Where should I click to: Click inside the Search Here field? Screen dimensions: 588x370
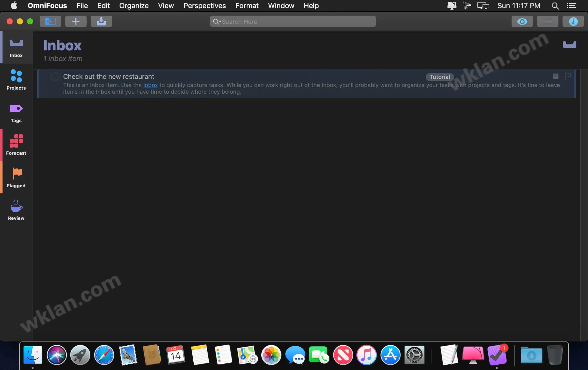pyautogui.click(x=293, y=22)
